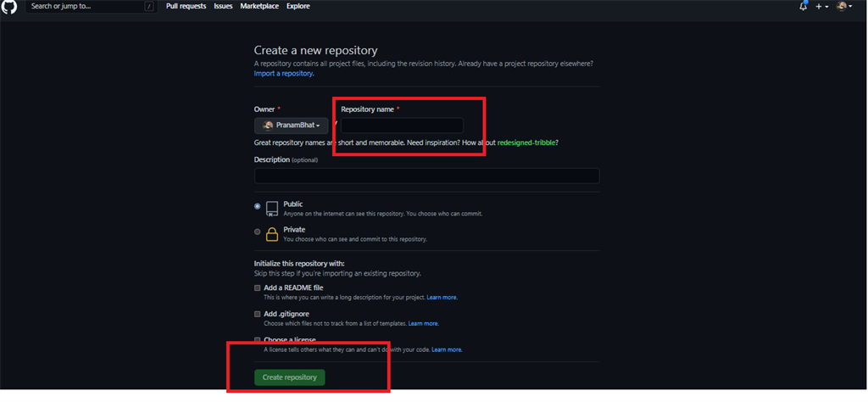Select the Public radio option
This screenshot has width=868, height=402.
pyautogui.click(x=258, y=206)
